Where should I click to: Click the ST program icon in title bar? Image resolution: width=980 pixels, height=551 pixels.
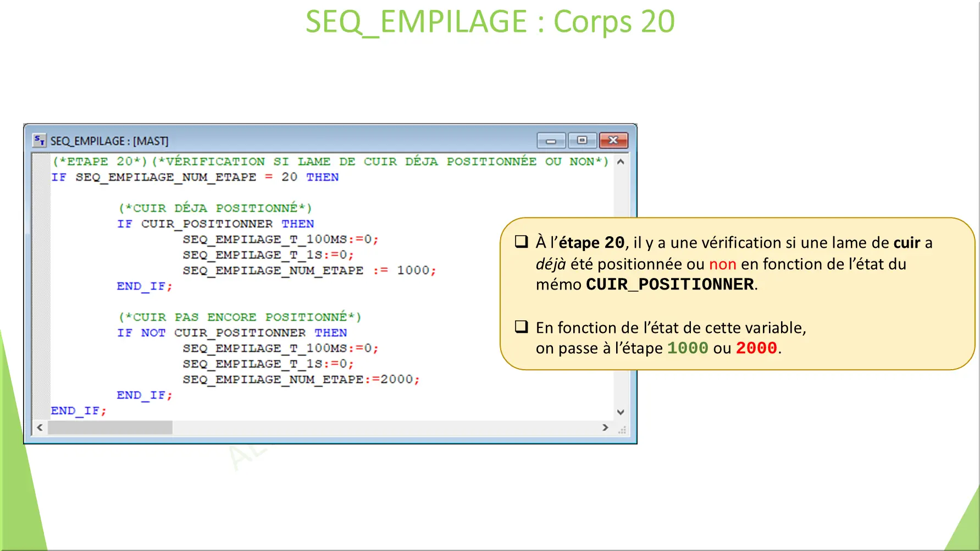tap(38, 141)
